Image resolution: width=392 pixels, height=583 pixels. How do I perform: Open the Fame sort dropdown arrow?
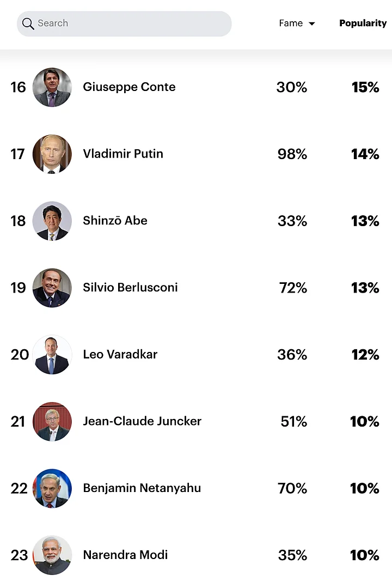pos(312,24)
